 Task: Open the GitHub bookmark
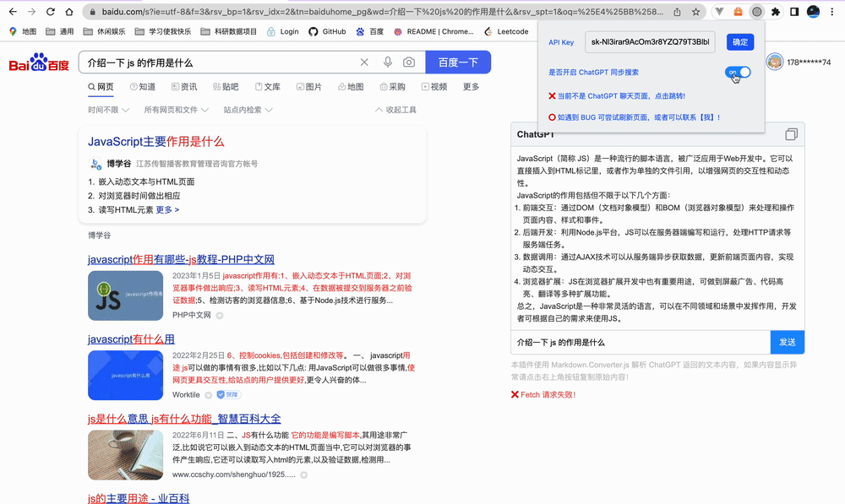click(x=327, y=32)
